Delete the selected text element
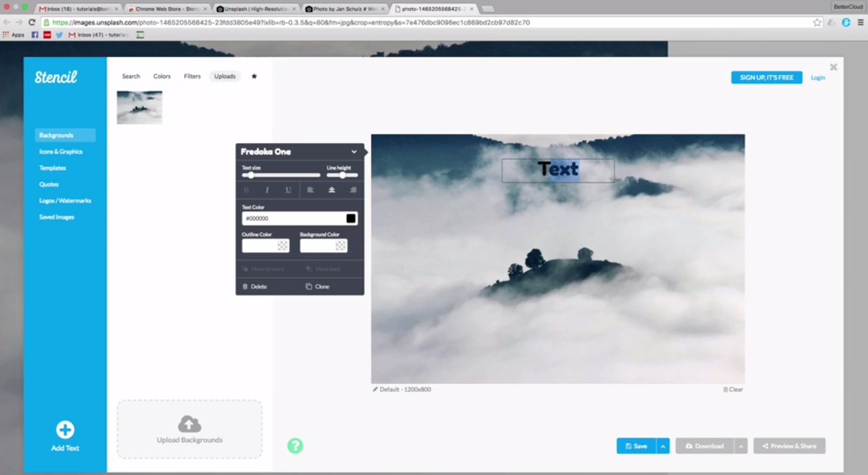868x475 pixels. point(255,287)
